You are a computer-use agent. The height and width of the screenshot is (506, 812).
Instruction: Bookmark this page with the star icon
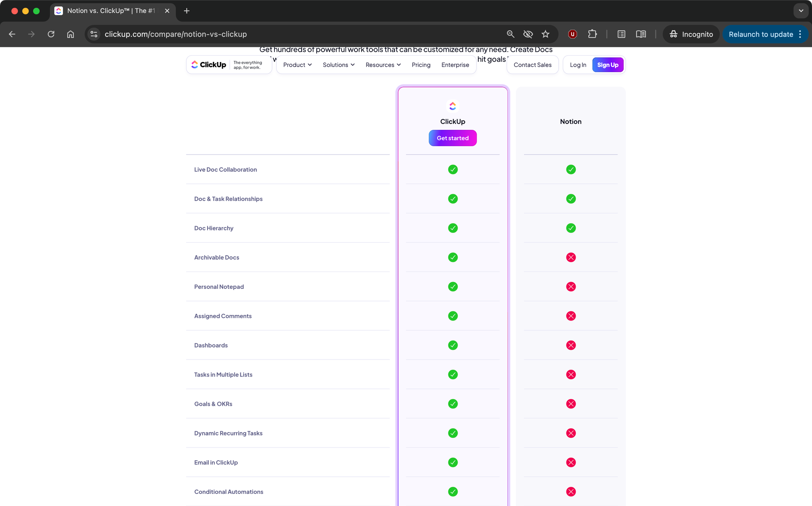pos(546,34)
